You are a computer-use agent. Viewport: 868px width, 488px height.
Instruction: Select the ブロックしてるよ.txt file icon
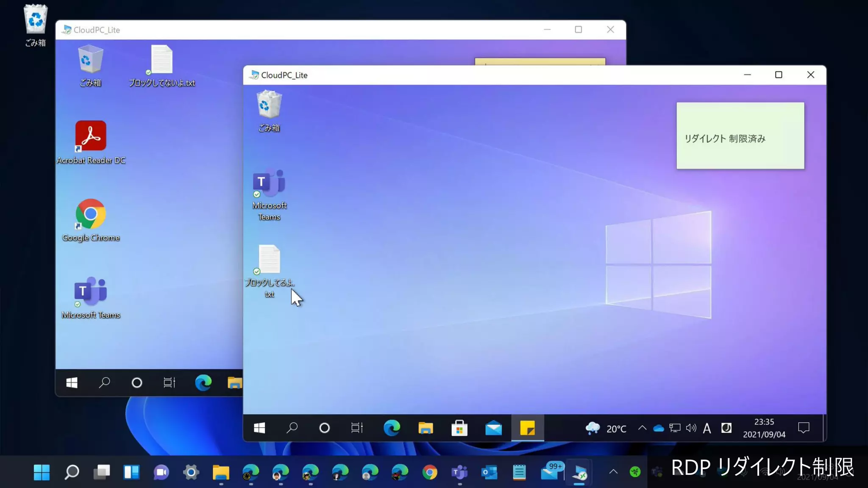click(269, 260)
